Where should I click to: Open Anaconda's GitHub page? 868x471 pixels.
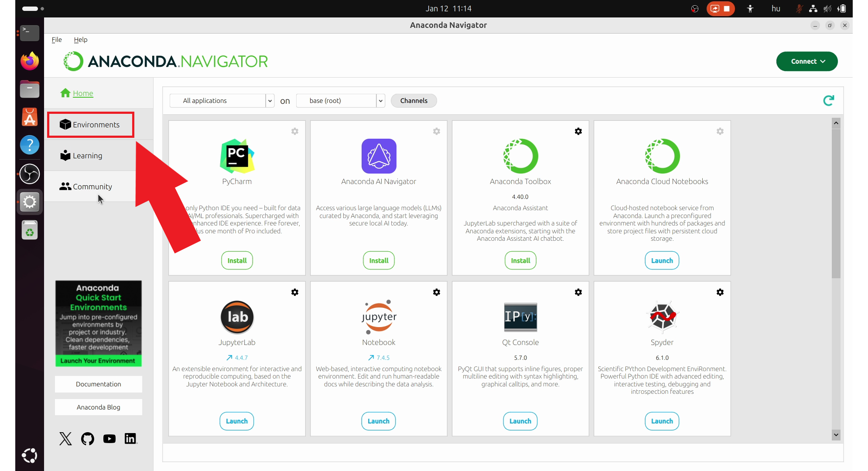click(x=87, y=439)
